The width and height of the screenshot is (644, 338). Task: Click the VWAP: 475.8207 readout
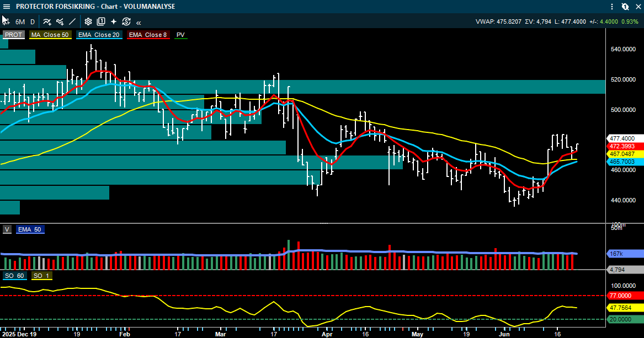pyautogui.click(x=498, y=22)
